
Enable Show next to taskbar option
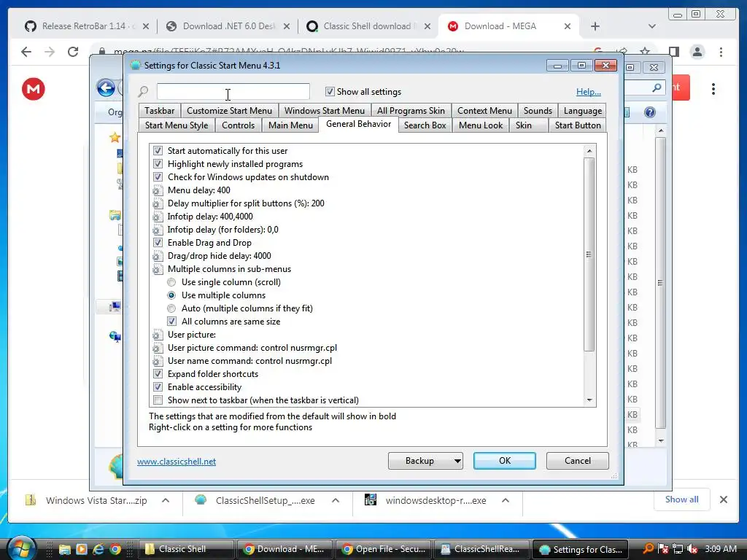[x=158, y=400]
